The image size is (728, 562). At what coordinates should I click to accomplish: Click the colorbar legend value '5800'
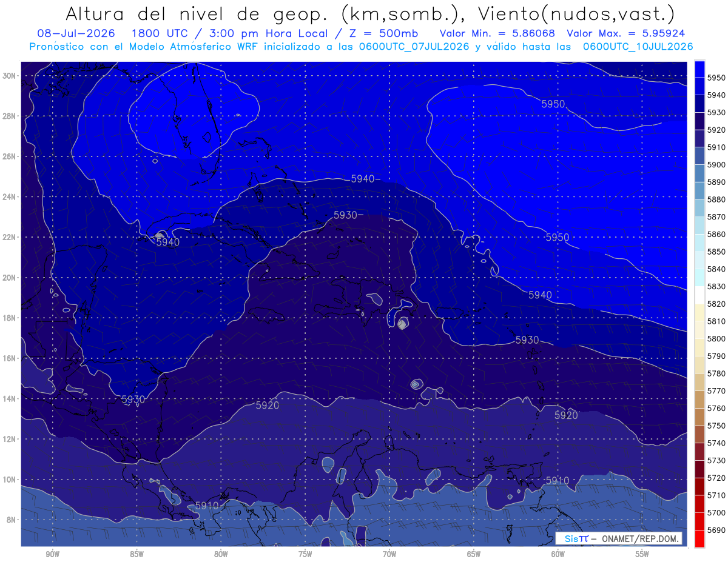tap(716, 338)
